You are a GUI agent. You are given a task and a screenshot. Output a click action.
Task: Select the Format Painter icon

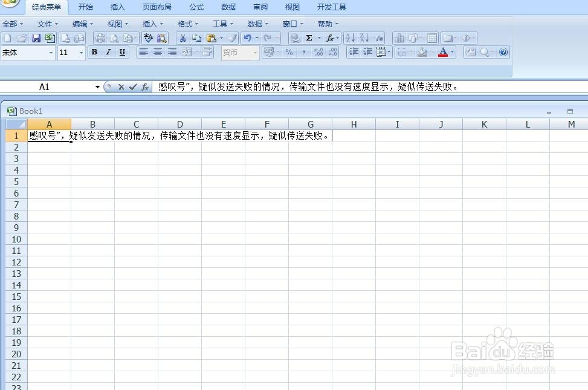[231, 37]
